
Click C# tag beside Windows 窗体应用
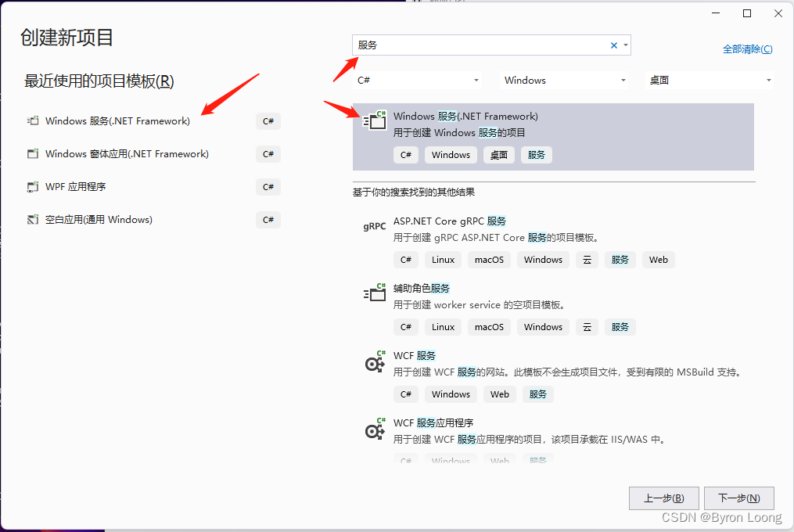(x=268, y=154)
